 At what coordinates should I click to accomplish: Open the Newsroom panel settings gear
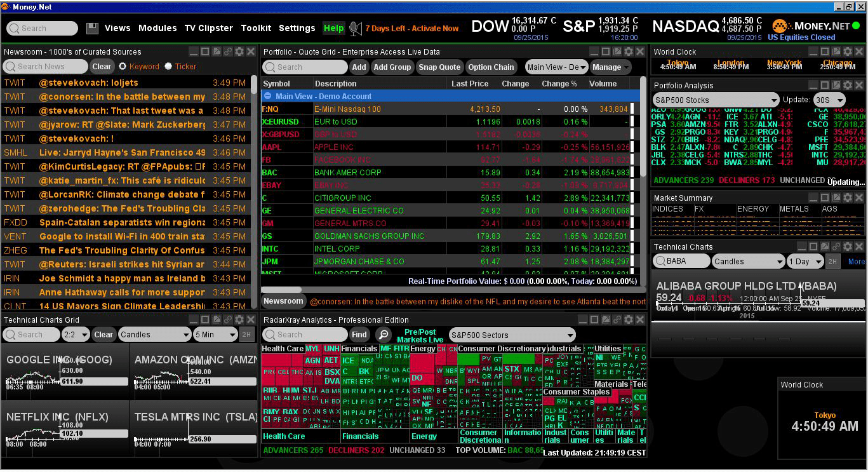point(239,51)
